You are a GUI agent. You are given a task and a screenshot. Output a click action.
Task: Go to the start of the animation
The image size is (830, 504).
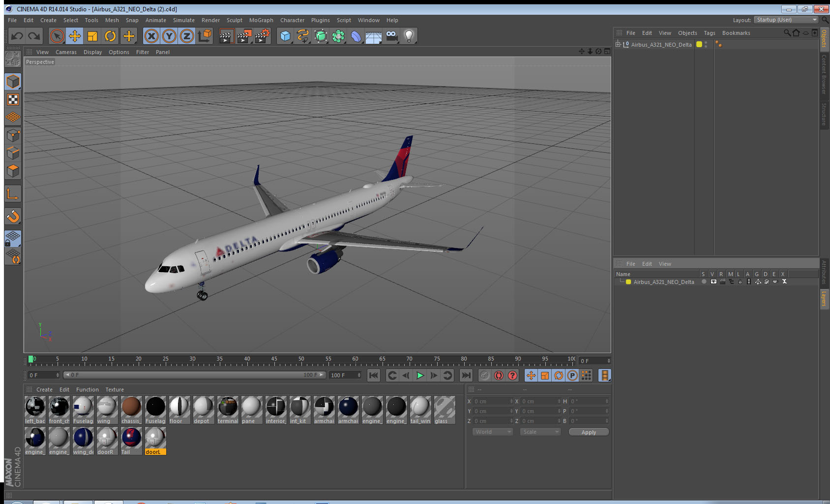click(374, 375)
